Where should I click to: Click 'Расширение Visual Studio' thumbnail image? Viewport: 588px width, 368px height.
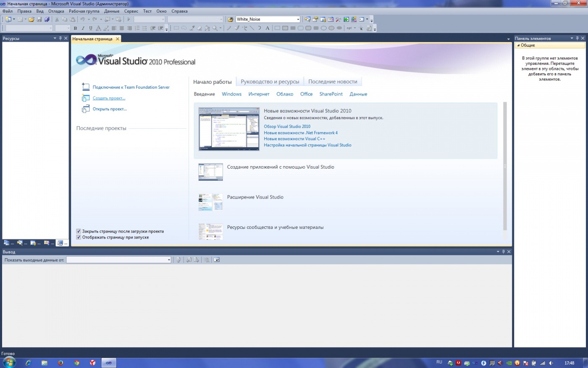coord(210,202)
